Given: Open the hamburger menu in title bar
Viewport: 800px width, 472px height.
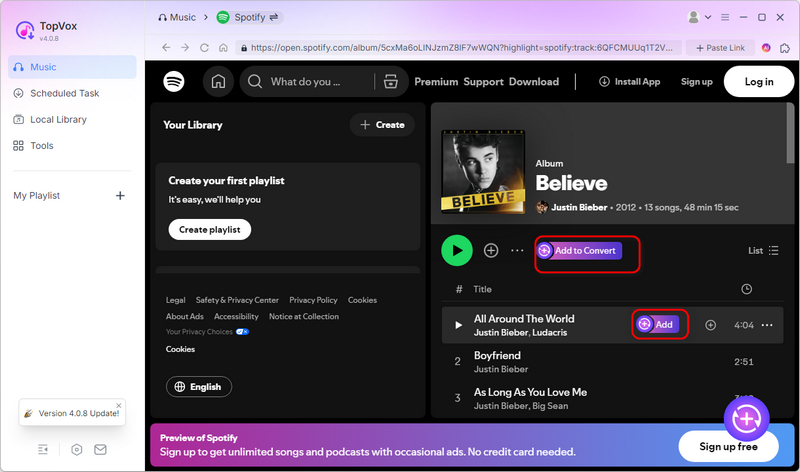Looking at the screenshot, I should tap(725, 17).
